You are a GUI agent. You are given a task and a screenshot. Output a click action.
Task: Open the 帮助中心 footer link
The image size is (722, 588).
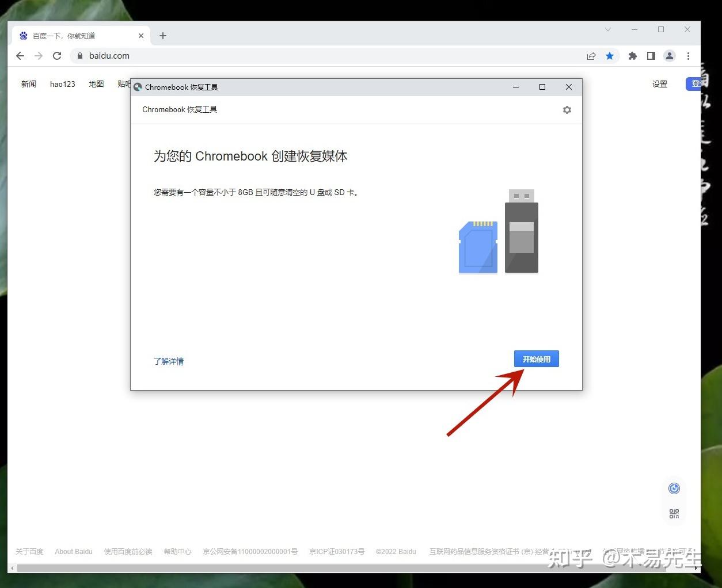(x=177, y=551)
